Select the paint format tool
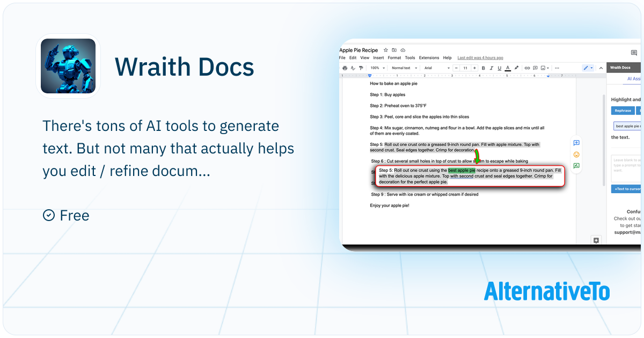This screenshot has height=338, width=644. pyautogui.click(x=361, y=68)
